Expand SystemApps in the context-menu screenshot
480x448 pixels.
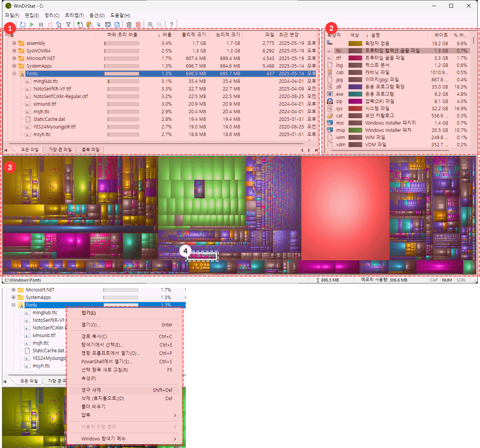[13, 297]
